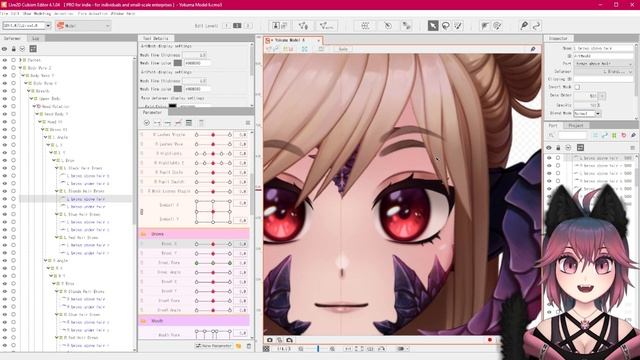Collapse the Brows parameter group
640x360 pixels.
[x=143, y=234]
